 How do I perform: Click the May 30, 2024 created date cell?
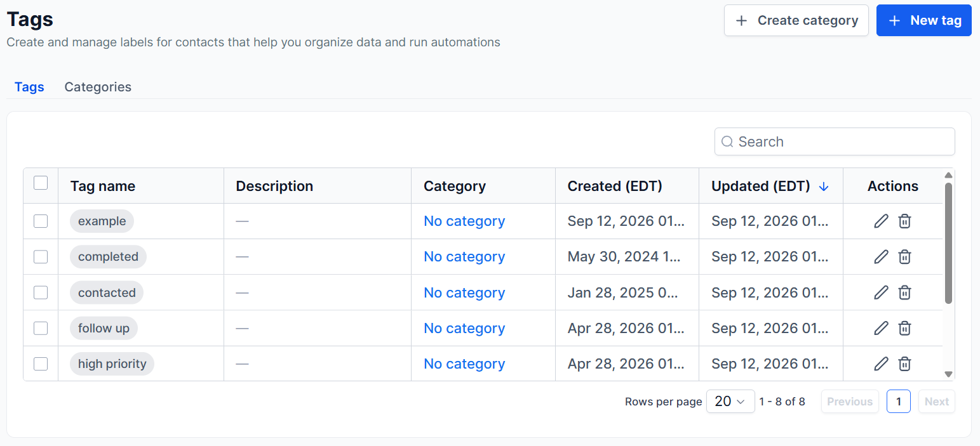coord(626,256)
